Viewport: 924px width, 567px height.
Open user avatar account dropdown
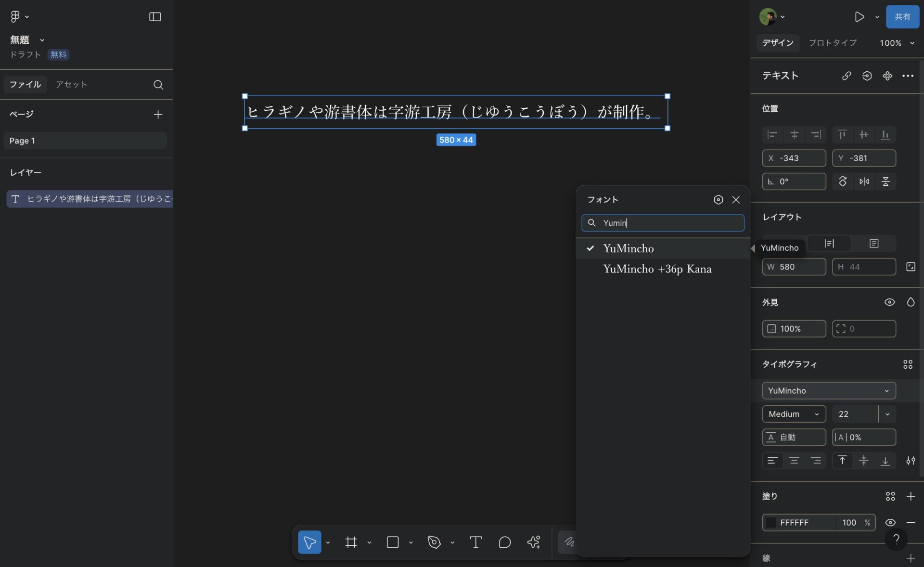click(x=772, y=17)
